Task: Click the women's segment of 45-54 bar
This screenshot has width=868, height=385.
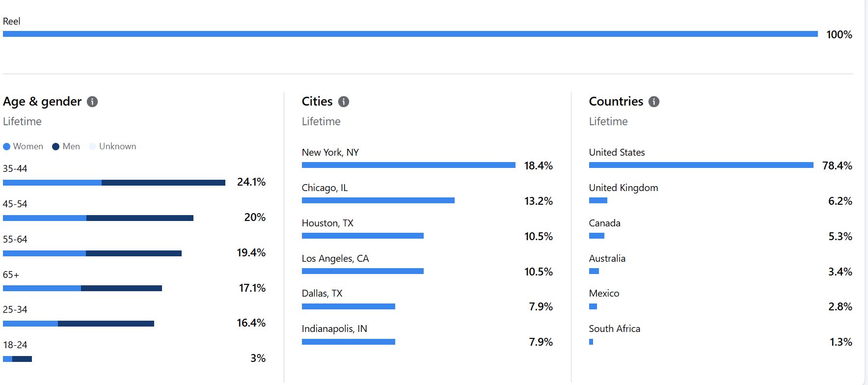Action: [x=45, y=218]
